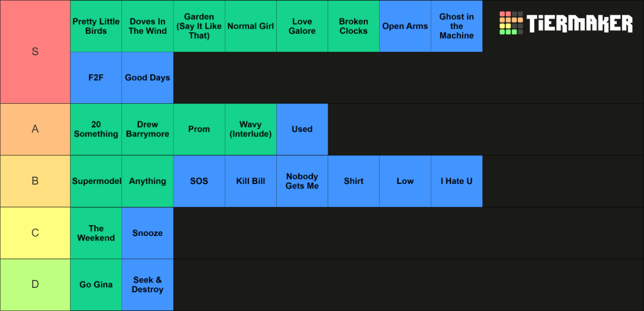
Task: Select the Kill Bill tile
Action: [x=250, y=181]
